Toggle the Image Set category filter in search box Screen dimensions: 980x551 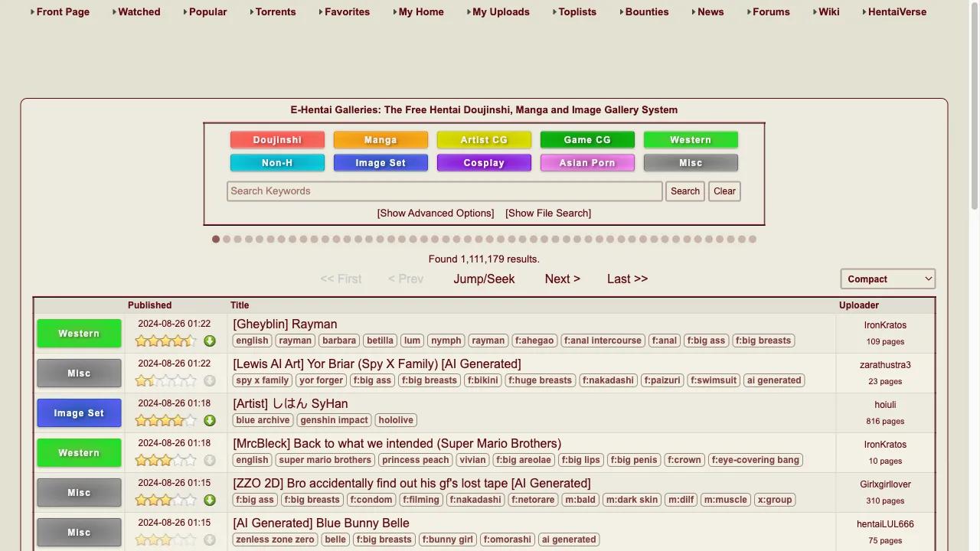click(381, 163)
